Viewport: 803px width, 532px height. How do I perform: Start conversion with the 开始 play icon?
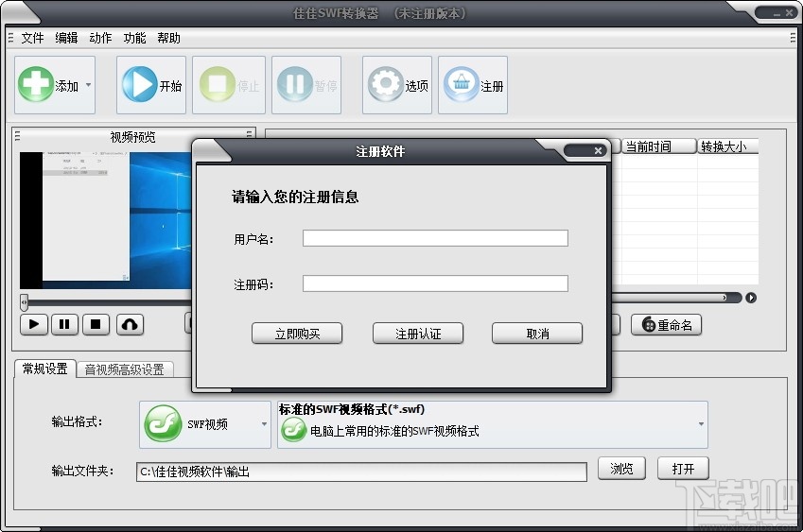coord(139,84)
